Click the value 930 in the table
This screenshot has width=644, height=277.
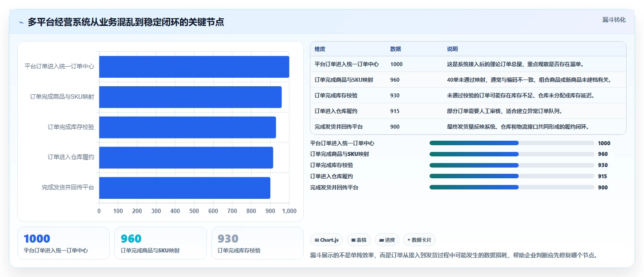(395, 96)
